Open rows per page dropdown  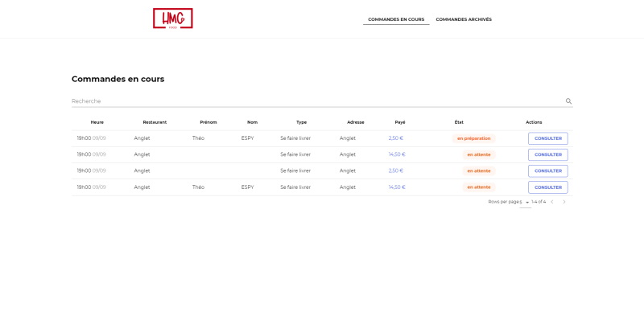point(525,203)
